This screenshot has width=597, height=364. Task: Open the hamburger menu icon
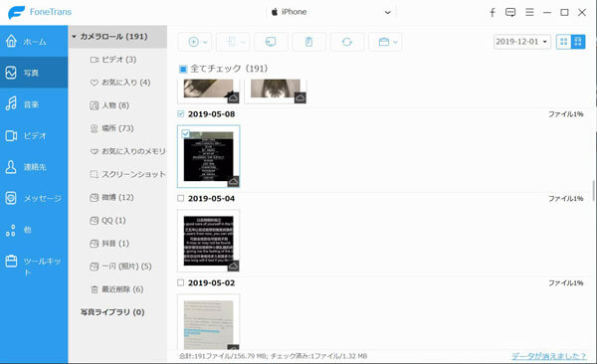pyautogui.click(x=529, y=12)
